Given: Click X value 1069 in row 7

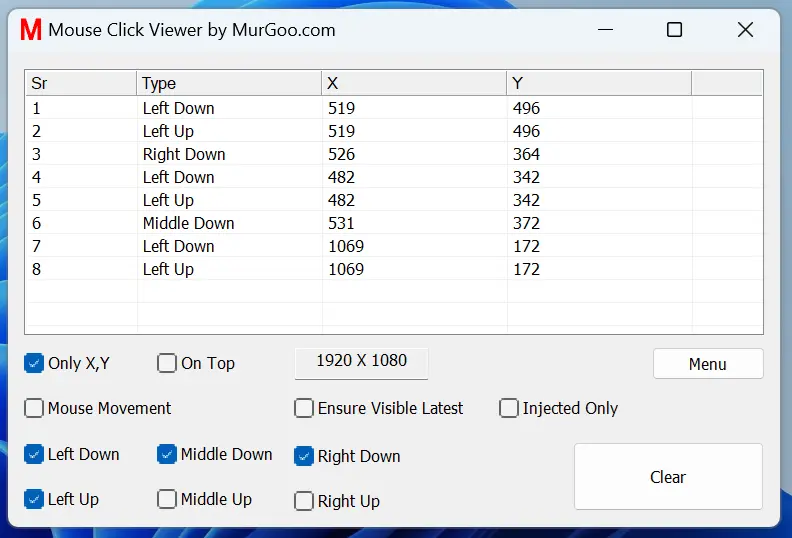Looking at the screenshot, I should click(346, 246).
